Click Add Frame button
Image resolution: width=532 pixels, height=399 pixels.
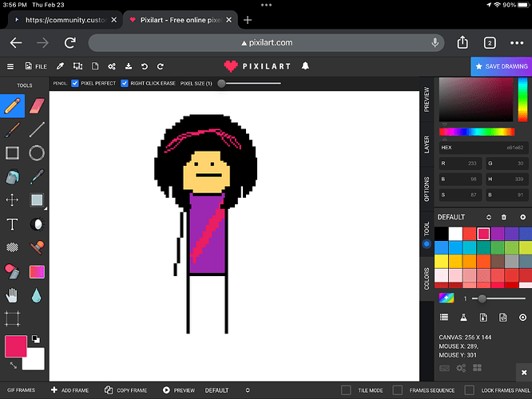[69, 390]
